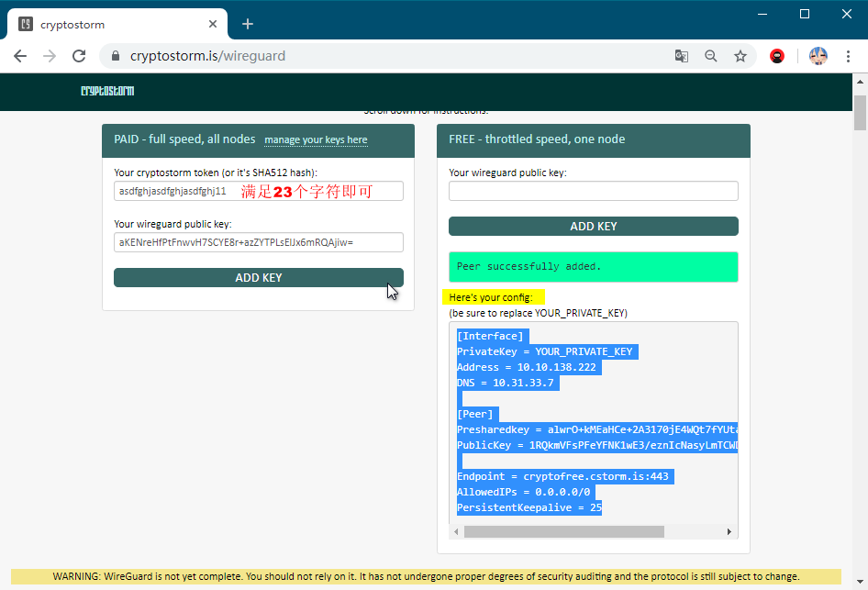Click the Here's your config label

491,297
